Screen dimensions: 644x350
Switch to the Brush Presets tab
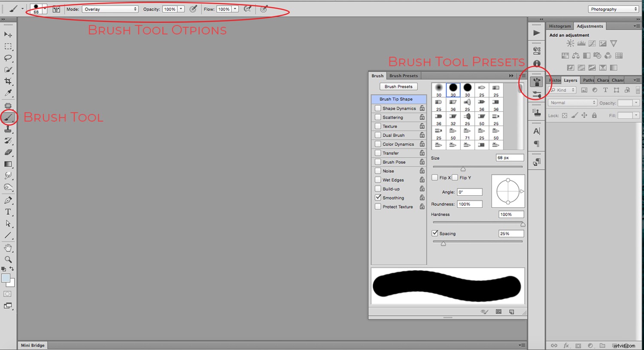[403, 75]
